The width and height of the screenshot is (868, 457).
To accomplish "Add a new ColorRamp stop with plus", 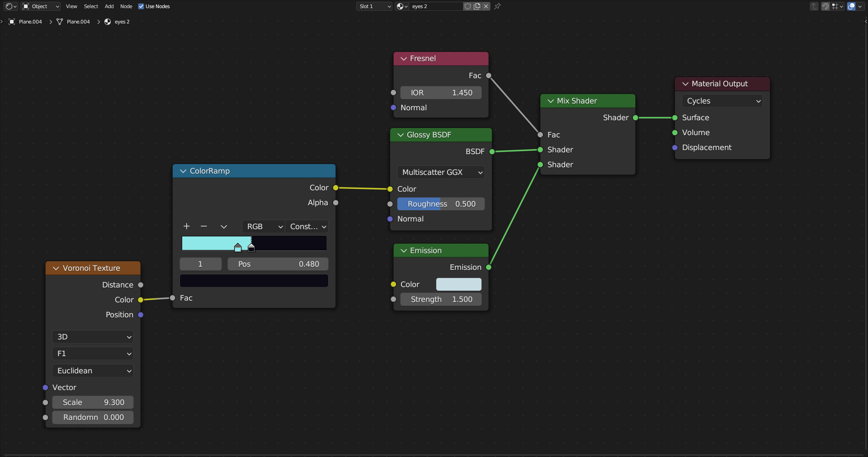I will tap(187, 226).
